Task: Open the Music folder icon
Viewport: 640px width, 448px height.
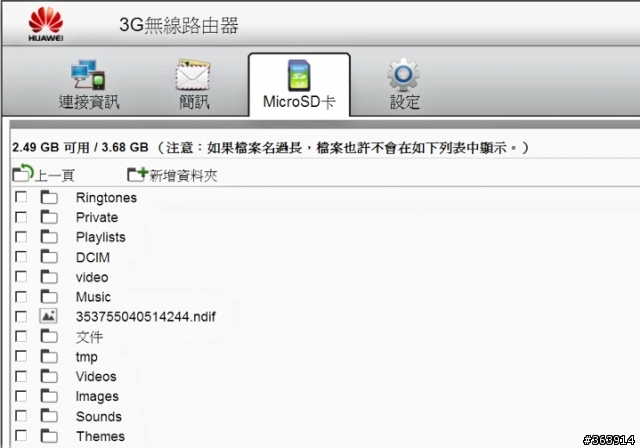Action: click(x=49, y=297)
